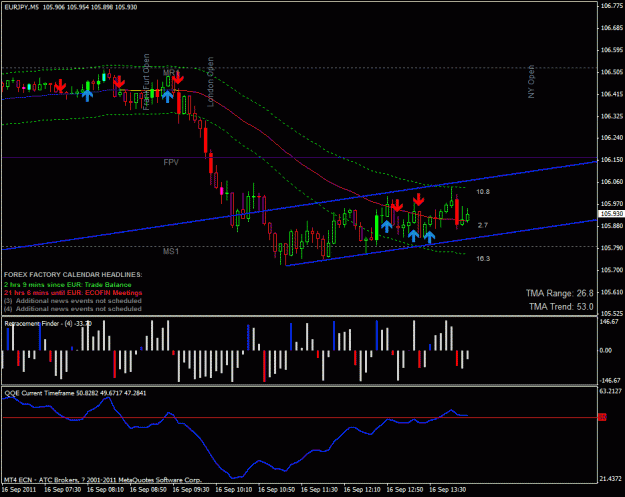Image resolution: width=625 pixels, height=497 pixels.
Task: Click the 63.2127 QQE scale value
Action: click(x=611, y=391)
